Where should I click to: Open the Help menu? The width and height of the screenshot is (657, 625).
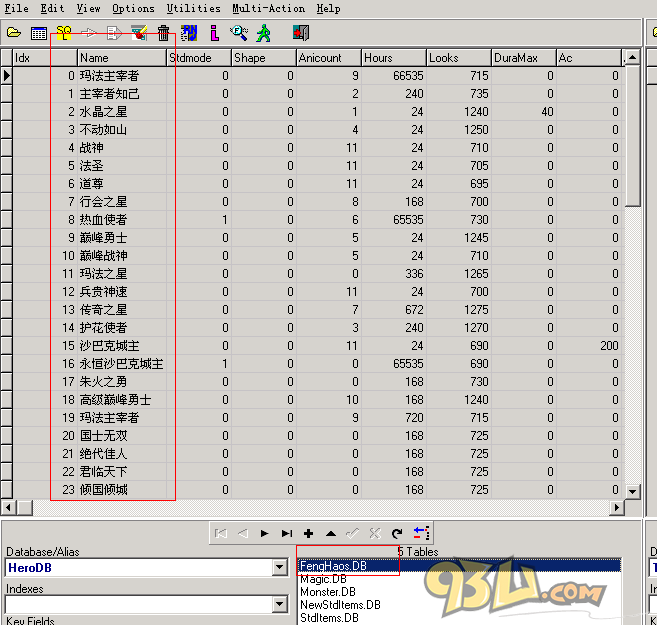pyautogui.click(x=328, y=8)
